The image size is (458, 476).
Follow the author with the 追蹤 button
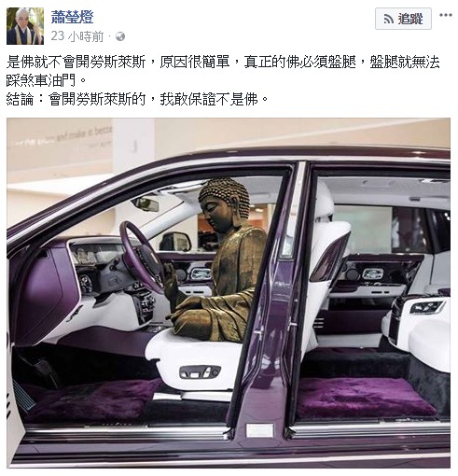(403, 19)
